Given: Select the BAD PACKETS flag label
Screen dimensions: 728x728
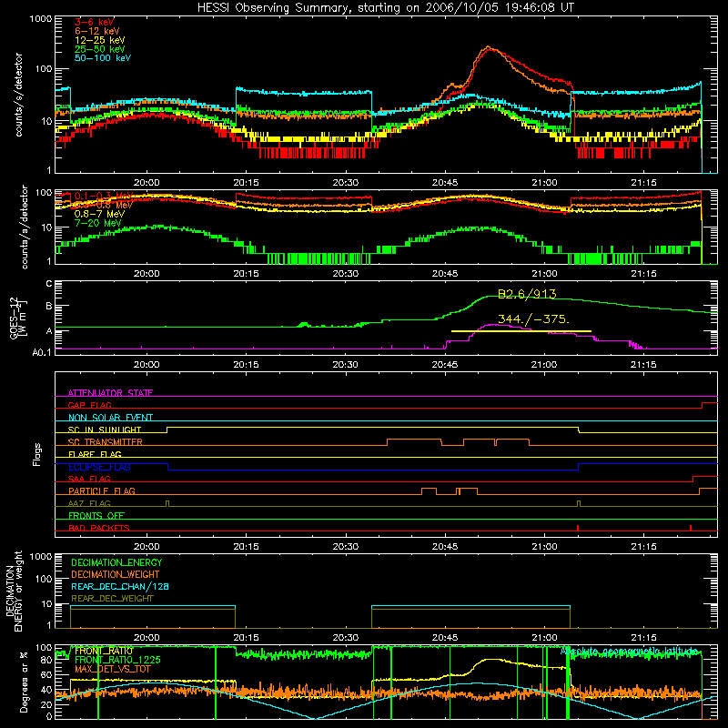Looking at the screenshot, I should tap(99, 528).
